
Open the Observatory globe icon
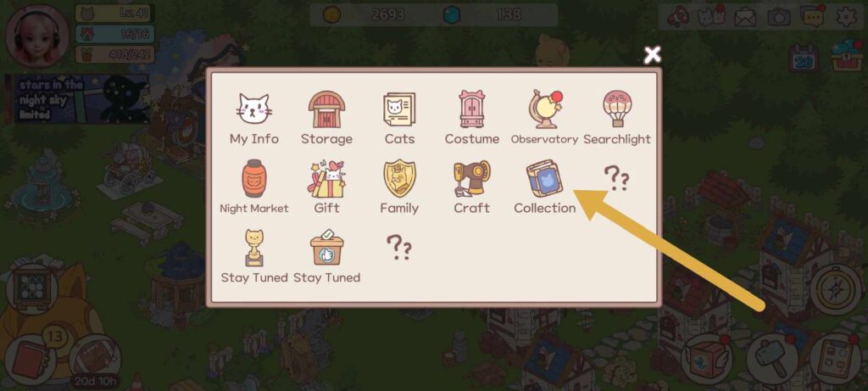click(545, 109)
